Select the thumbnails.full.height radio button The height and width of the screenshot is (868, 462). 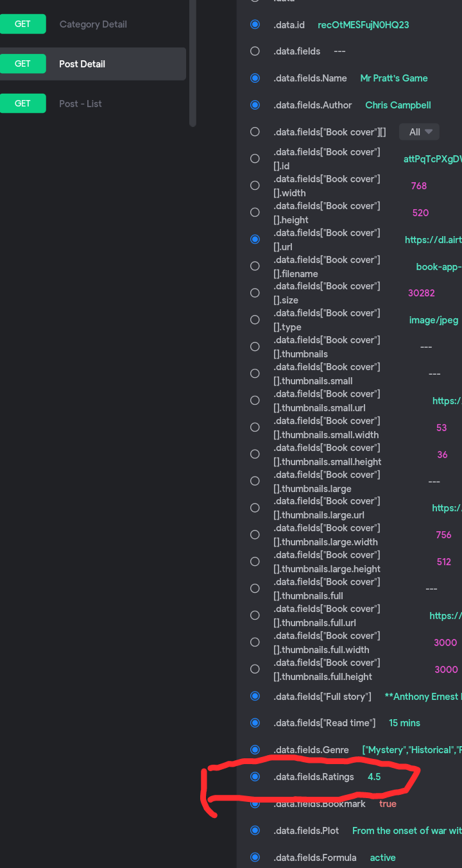click(255, 669)
